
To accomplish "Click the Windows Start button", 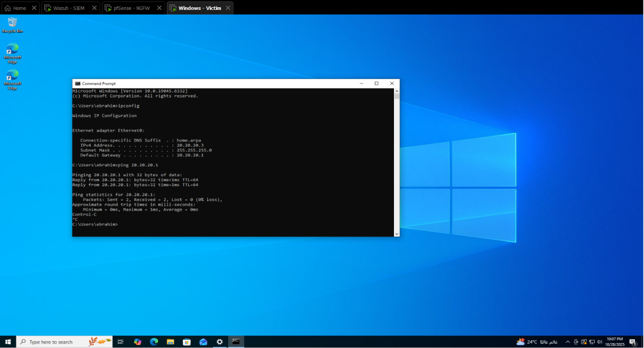I will pos(8,342).
